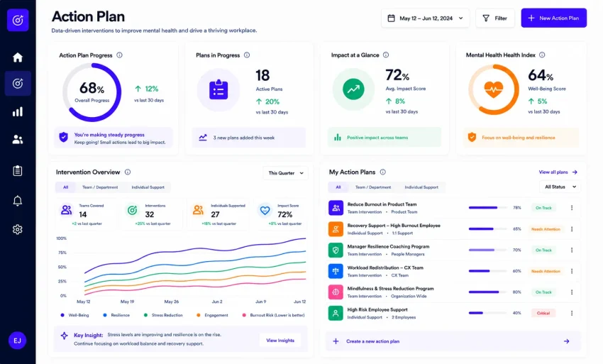Click the Interventions 32 stat card
This screenshot has height=364, width=603.
pyautogui.click(x=153, y=214)
